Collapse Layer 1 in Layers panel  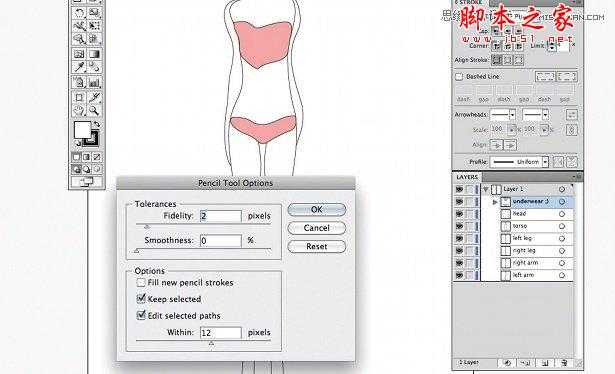coord(486,189)
